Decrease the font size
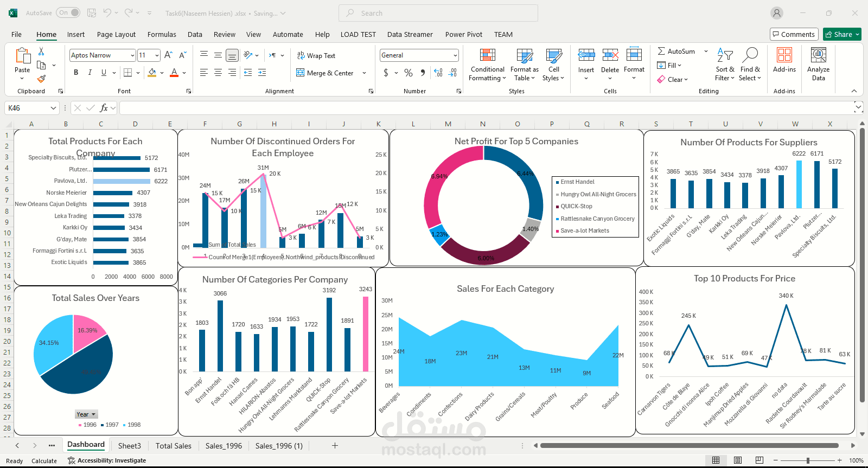Viewport: 868px width, 468px height. (182, 55)
